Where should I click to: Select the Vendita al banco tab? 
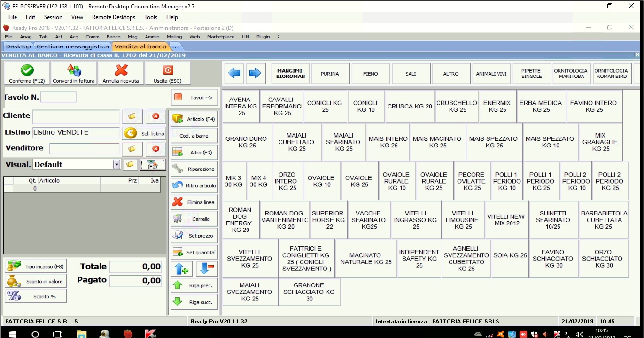coord(140,46)
